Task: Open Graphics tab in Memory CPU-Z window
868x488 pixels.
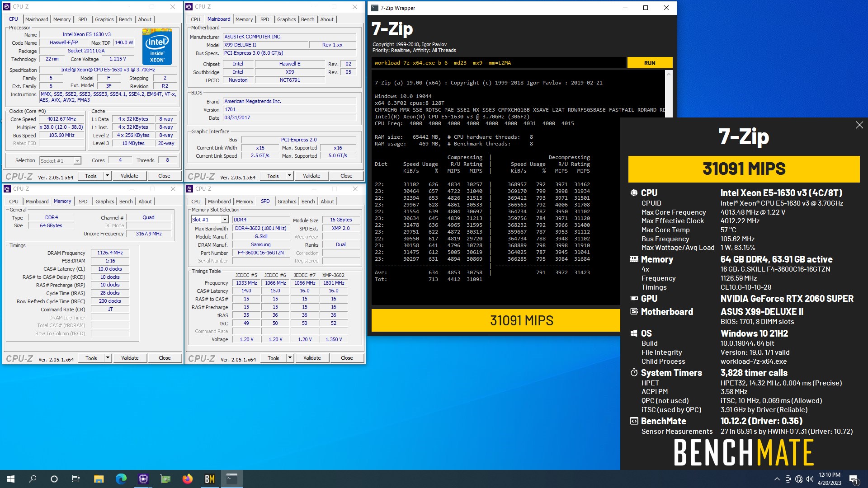Action: [105, 202]
